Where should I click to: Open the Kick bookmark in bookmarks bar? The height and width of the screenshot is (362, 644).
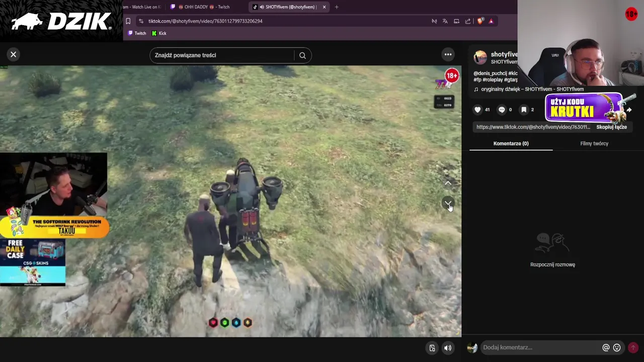point(158,33)
